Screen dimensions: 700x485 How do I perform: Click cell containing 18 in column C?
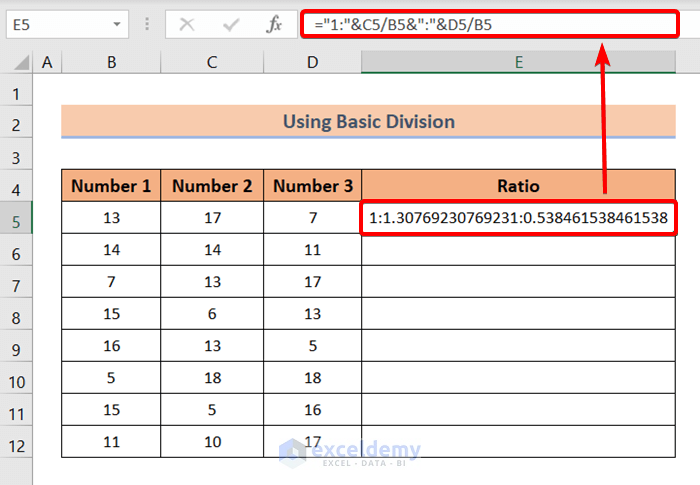tap(212, 378)
